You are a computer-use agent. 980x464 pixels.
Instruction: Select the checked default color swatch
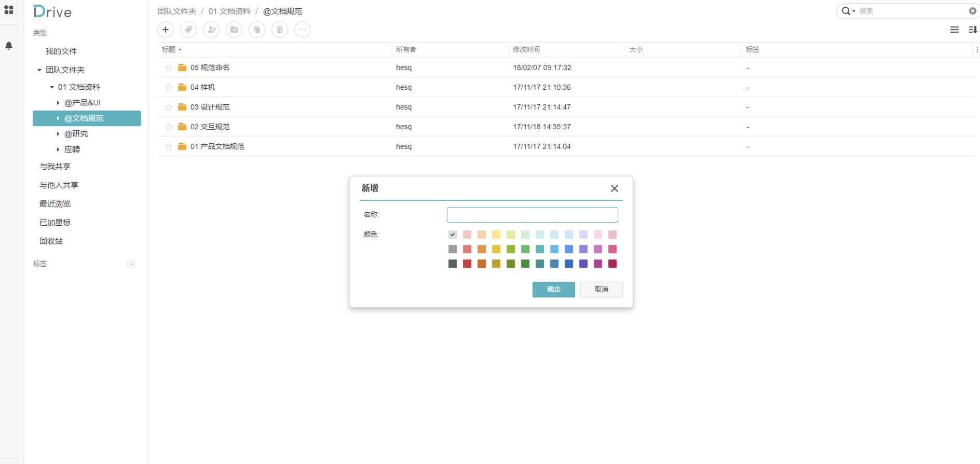(453, 235)
